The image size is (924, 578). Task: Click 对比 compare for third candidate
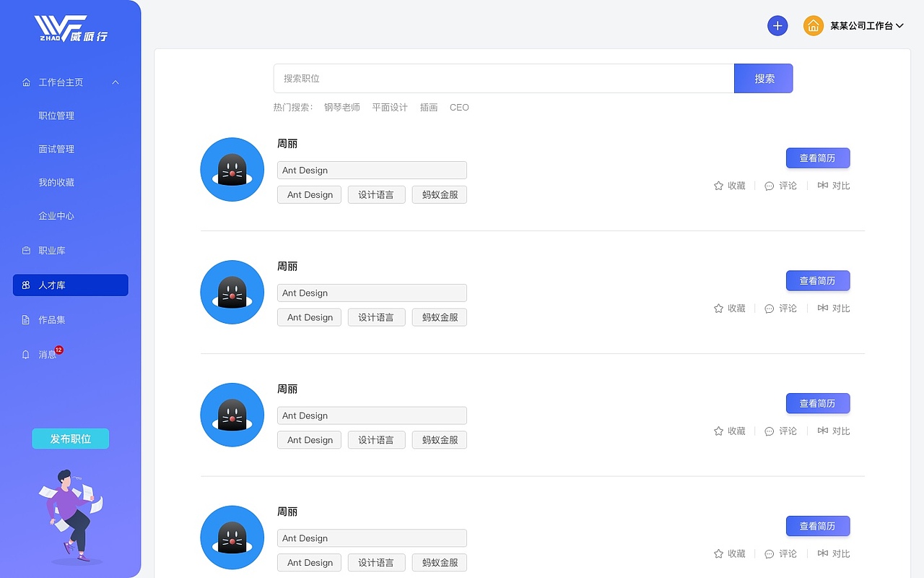pyautogui.click(x=834, y=431)
